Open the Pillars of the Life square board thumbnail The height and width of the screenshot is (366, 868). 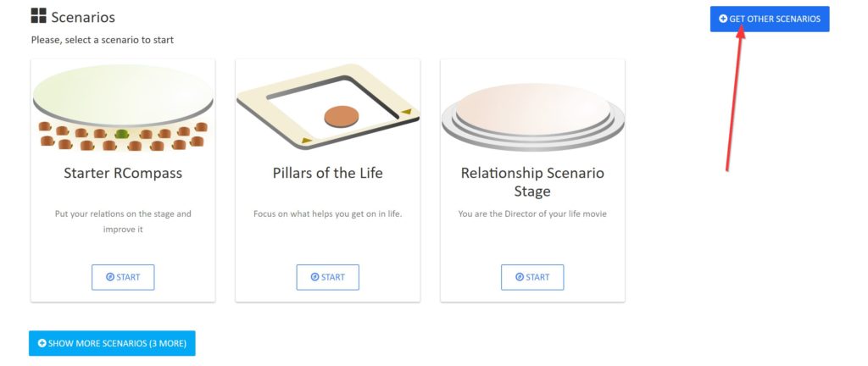[328, 106]
